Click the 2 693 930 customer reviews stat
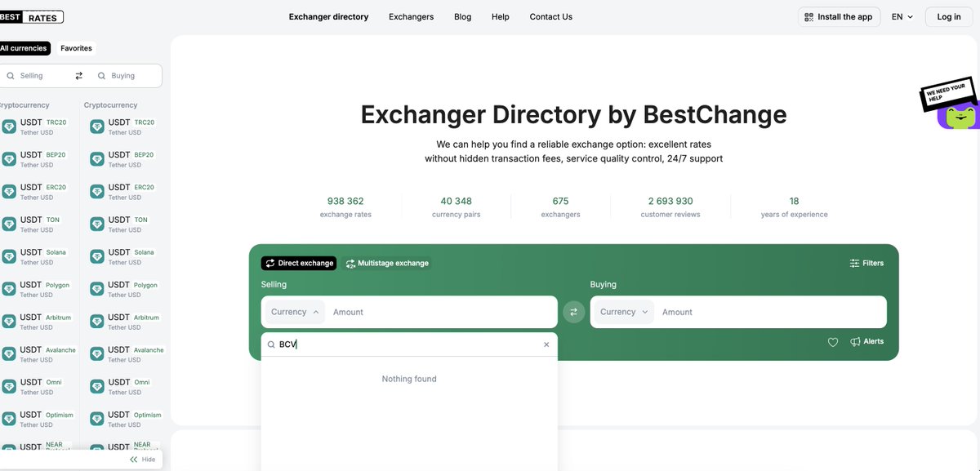 coord(670,207)
